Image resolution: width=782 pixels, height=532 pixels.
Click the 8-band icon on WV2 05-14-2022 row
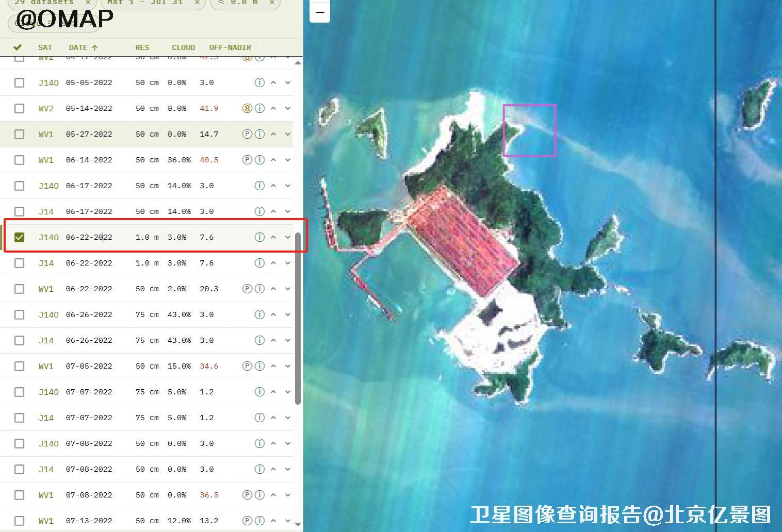(247, 108)
